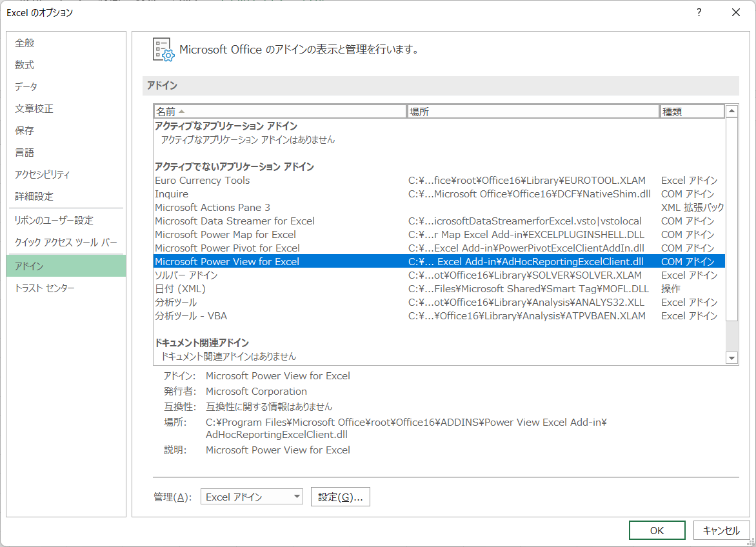756x547 pixels.
Task: Click the 互換性に関する情報はありません text
Action: point(269,407)
